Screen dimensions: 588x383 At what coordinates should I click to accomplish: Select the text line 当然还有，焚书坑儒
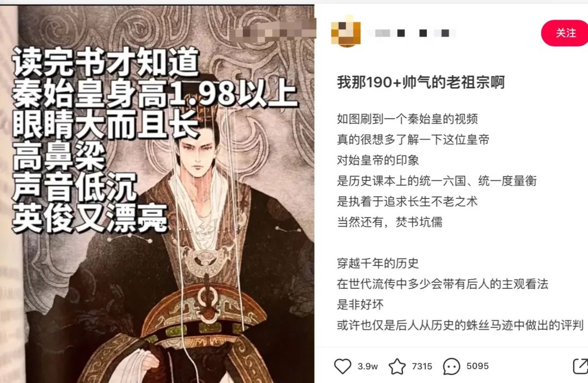pos(390,222)
